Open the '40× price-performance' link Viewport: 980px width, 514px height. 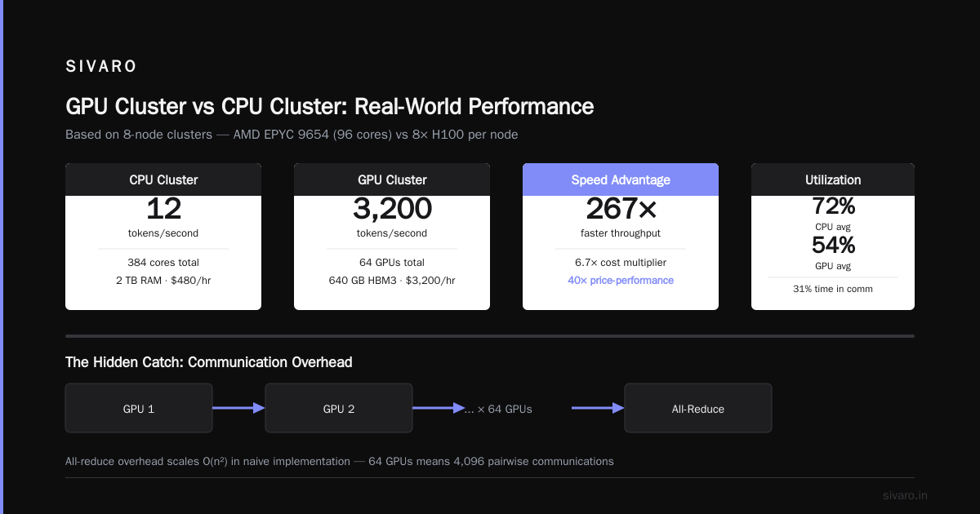point(621,280)
